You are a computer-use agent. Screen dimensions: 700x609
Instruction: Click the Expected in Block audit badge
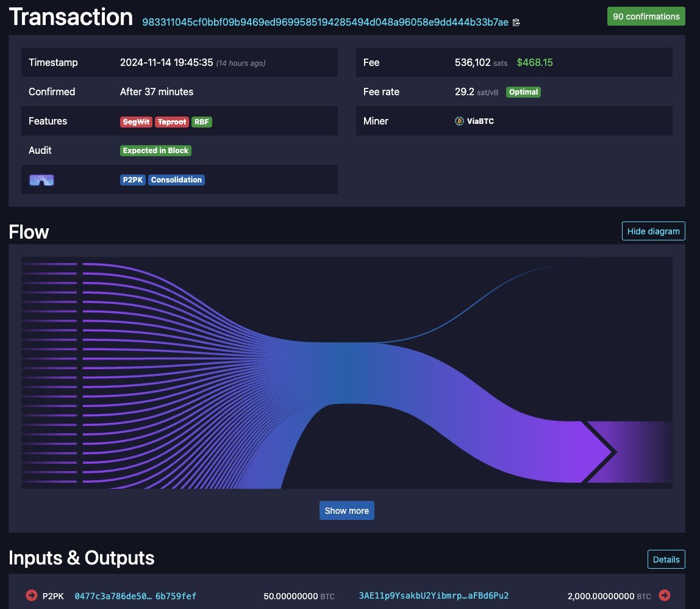point(156,151)
